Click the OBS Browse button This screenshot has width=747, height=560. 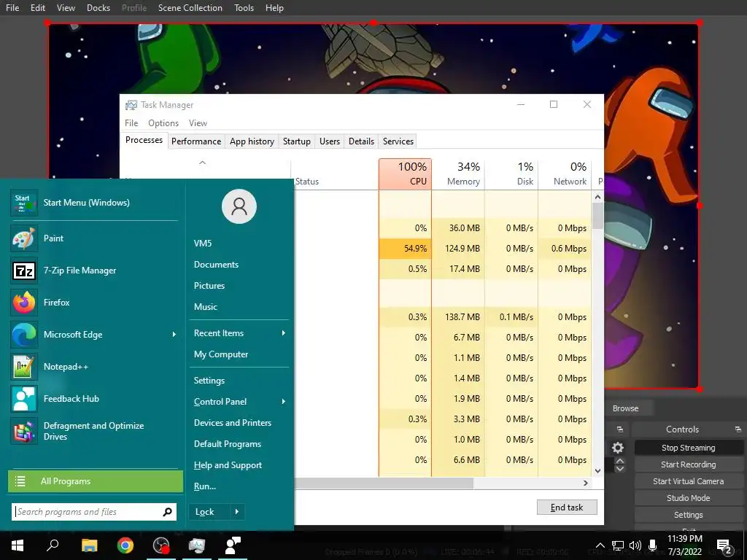(x=625, y=408)
